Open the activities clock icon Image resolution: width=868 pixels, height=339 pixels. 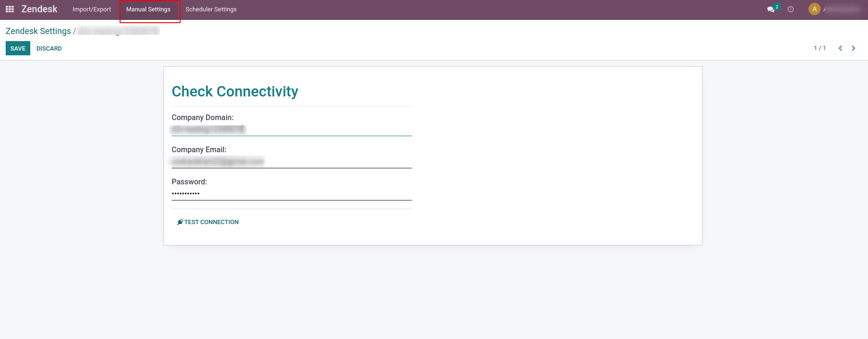point(790,9)
